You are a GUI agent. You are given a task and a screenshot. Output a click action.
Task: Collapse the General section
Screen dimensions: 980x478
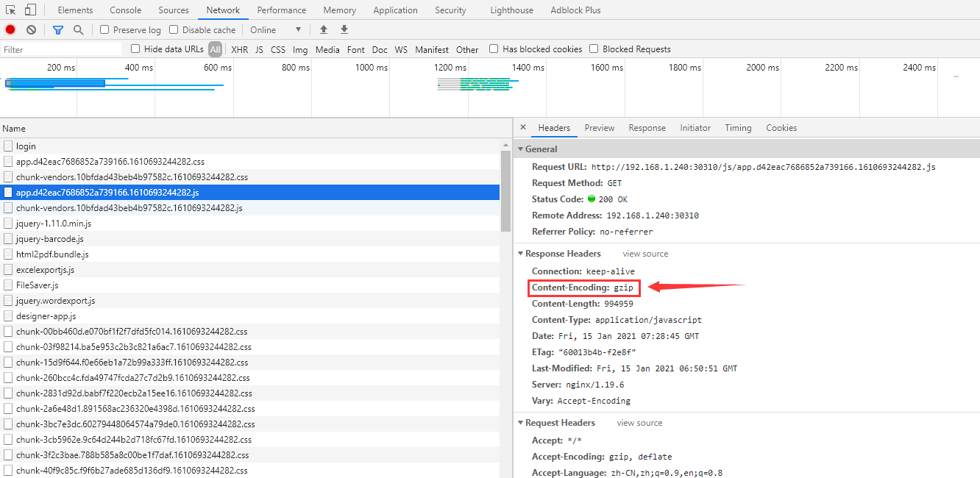tap(521, 149)
